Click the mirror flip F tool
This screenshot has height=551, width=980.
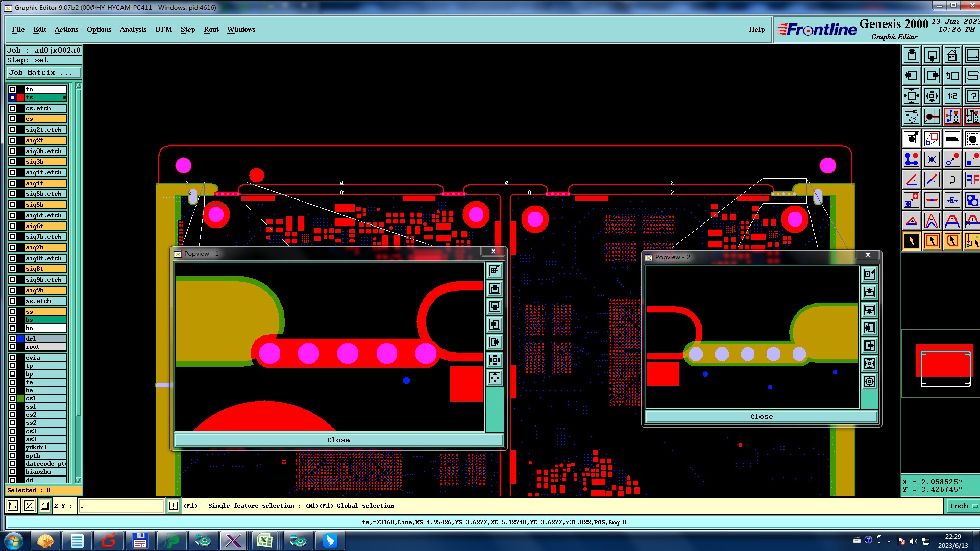point(972,180)
